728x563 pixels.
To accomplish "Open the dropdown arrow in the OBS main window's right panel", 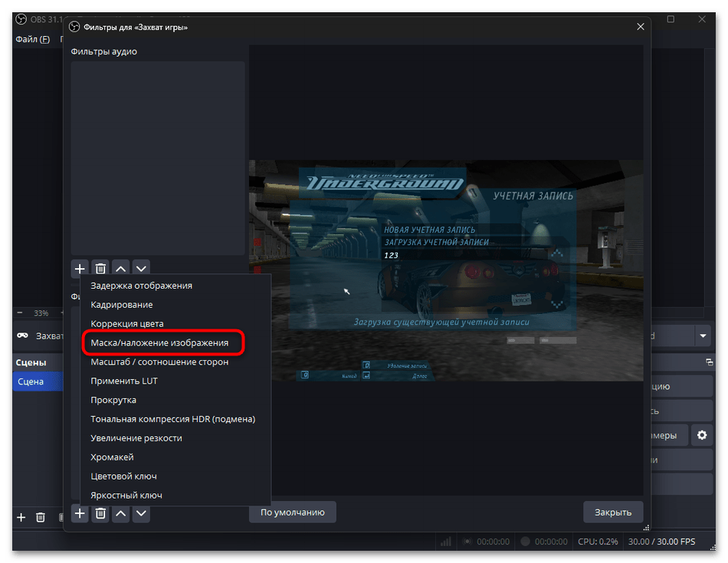I will point(703,336).
